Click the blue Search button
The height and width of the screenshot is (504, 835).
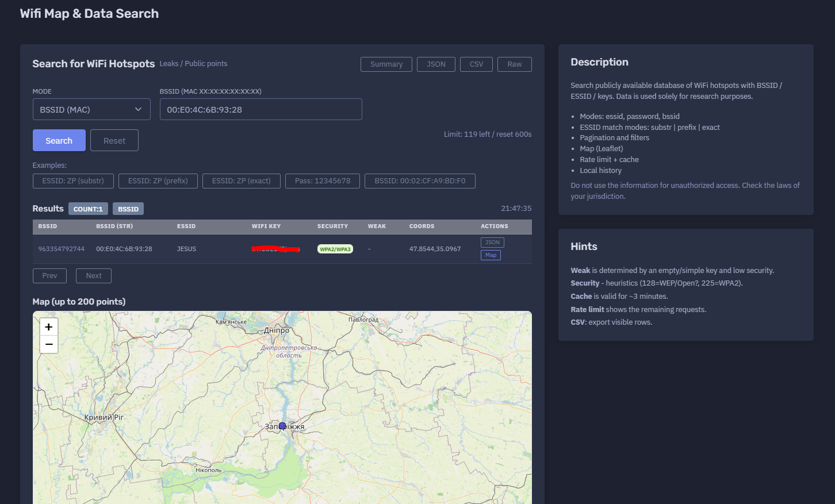pyautogui.click(x=59, y=140)
